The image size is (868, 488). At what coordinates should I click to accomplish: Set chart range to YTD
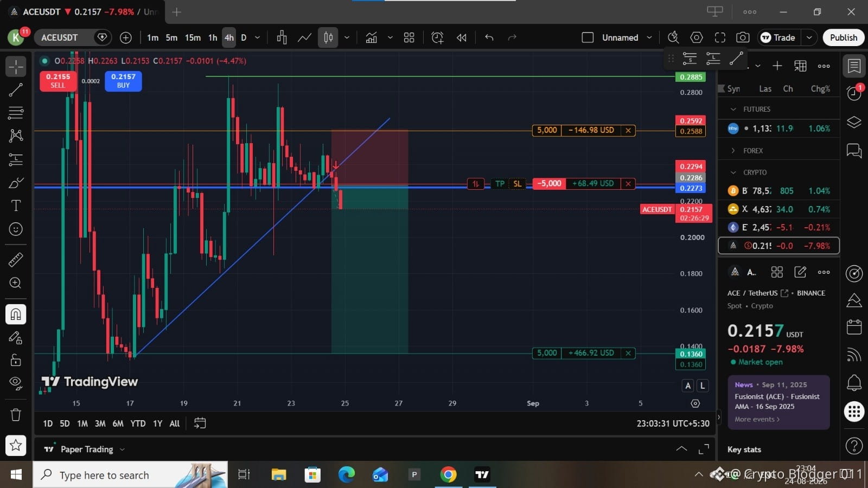[138, 423]
